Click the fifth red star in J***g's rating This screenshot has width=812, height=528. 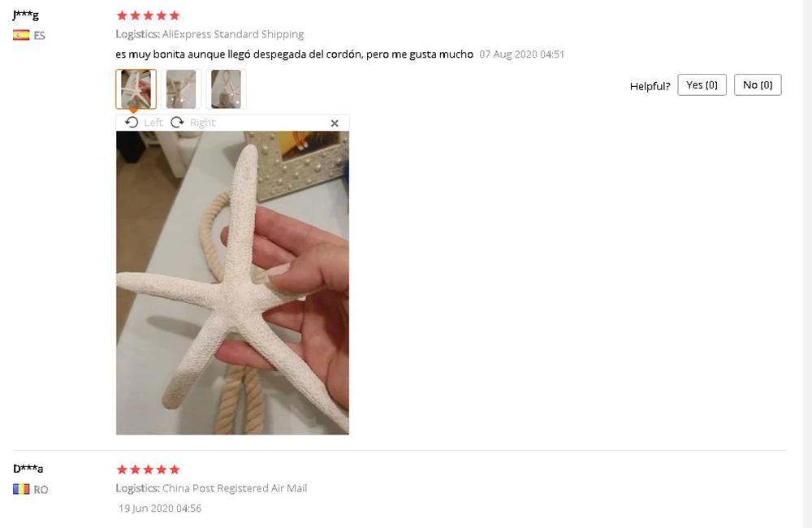[175, 15]
